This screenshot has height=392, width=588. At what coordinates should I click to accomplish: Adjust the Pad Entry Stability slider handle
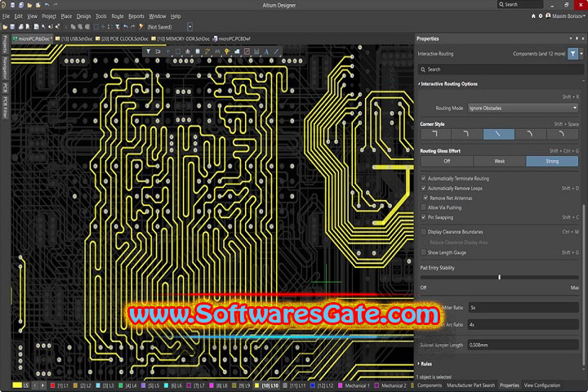(499, 277)
